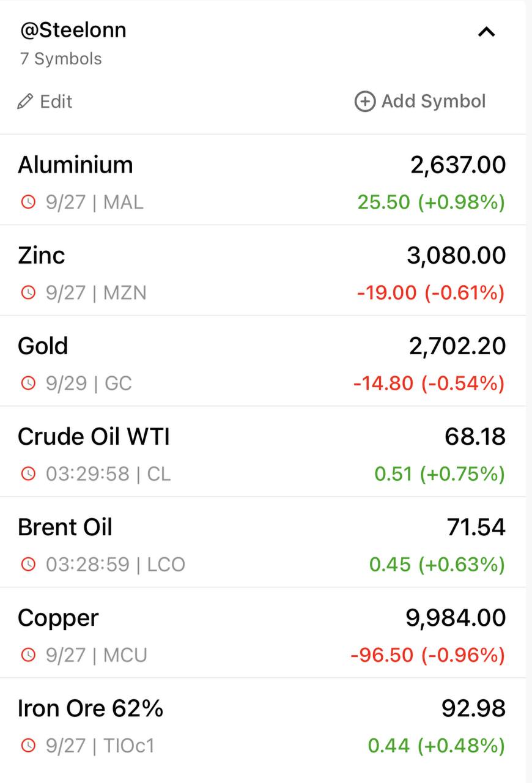Click the clock icon in the Brent Oil row
The height and width of the screenshot is (783, 532).
coord(28,564)
